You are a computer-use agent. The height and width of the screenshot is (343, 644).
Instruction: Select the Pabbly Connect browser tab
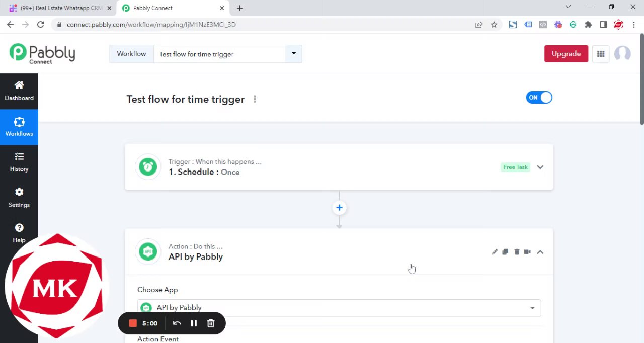point(173,8)
